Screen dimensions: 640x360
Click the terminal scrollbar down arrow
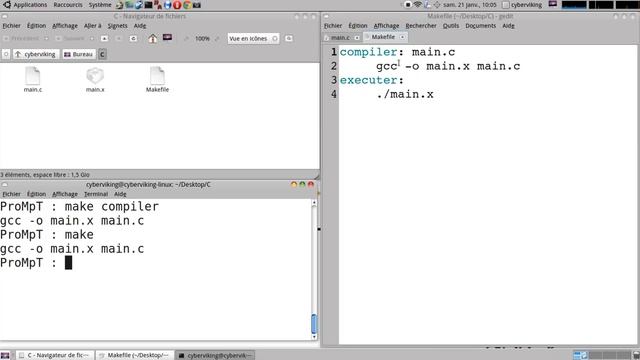(314, 337)
